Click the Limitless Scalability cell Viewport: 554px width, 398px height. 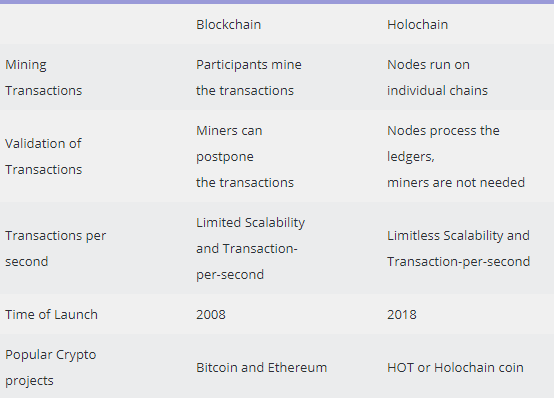click(458, 248)
